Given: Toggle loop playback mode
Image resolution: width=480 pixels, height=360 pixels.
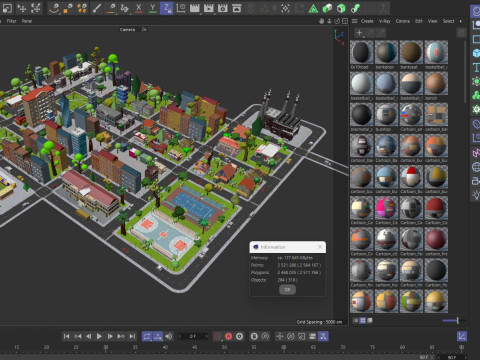Looking at the screenshot, I should click(147, 336).
